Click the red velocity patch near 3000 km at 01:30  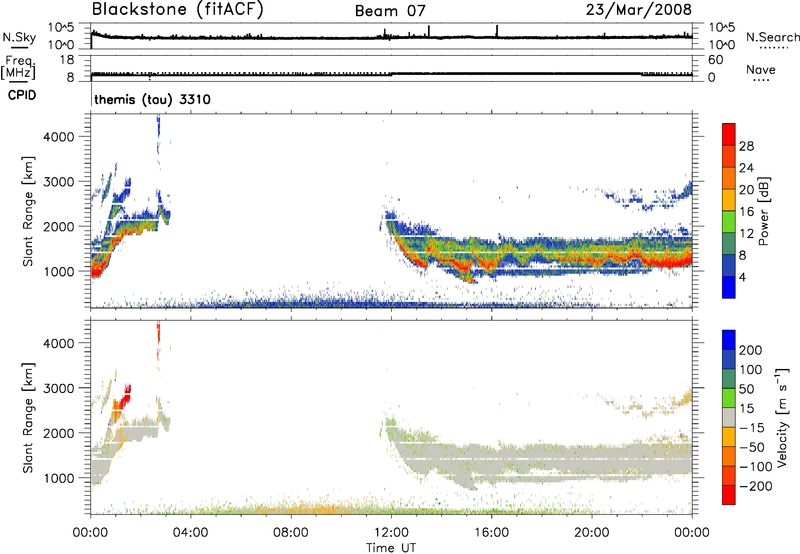125,394
